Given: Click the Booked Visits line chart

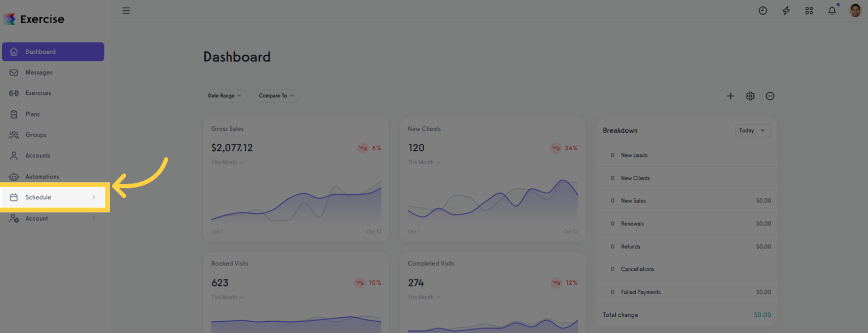Looking at the screenshot, I should [x=296, y=324].
